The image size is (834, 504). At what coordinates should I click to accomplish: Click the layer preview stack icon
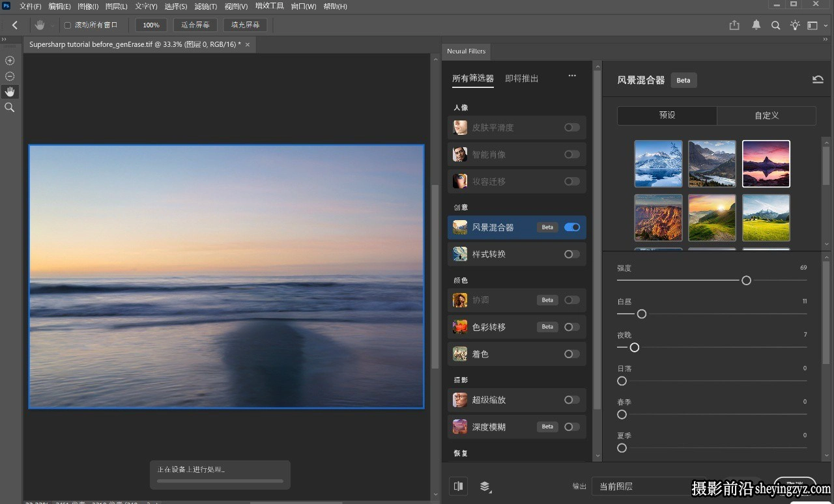(485, 486)
